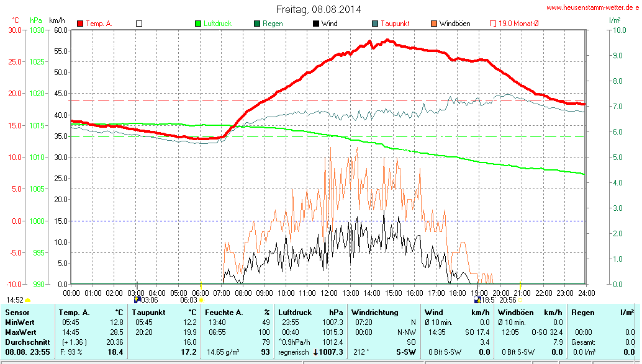This screenshot has height=364, width=642.
Task: Click the 19.0 Monat-Ø legend marker
Action: click(493, 24)
